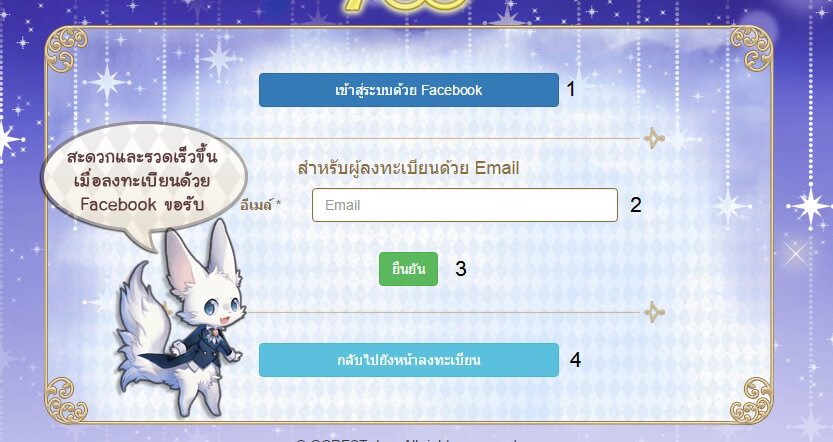Screen dimensions: 833x442
Task: Click the mascot's Facebook speech bubble
Action: pos(143,183)
